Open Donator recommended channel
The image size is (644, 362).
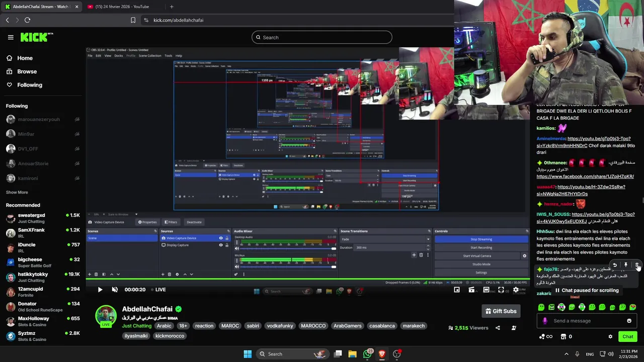[43, 307]
